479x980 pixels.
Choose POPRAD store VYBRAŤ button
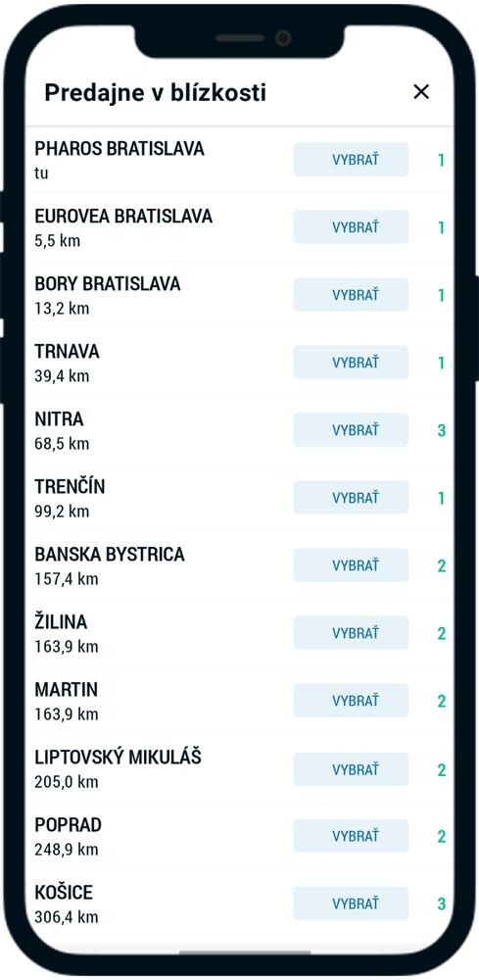[x=351, y=836]
